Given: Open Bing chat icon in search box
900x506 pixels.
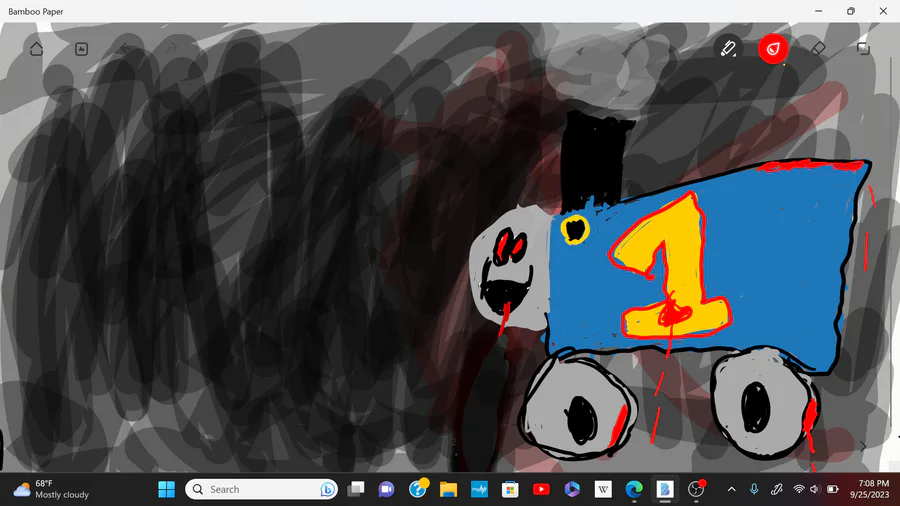Looking at the screenshot, I should point(328,489).
